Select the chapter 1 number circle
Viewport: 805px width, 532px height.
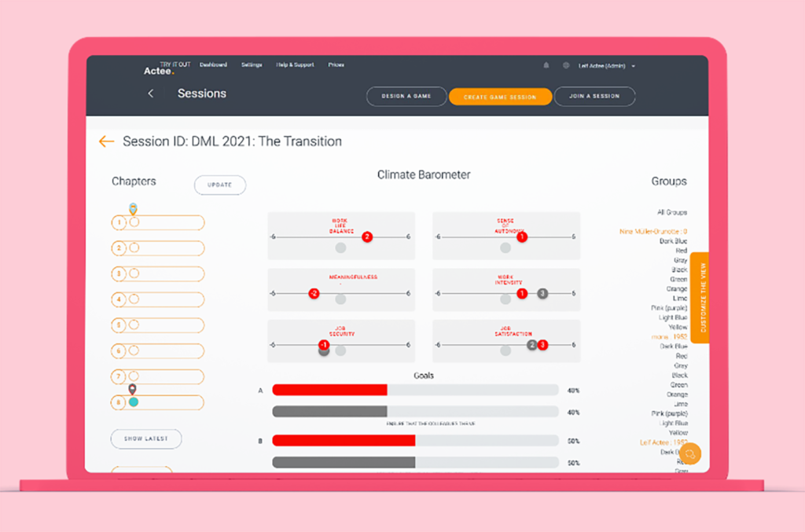point(119,222)
